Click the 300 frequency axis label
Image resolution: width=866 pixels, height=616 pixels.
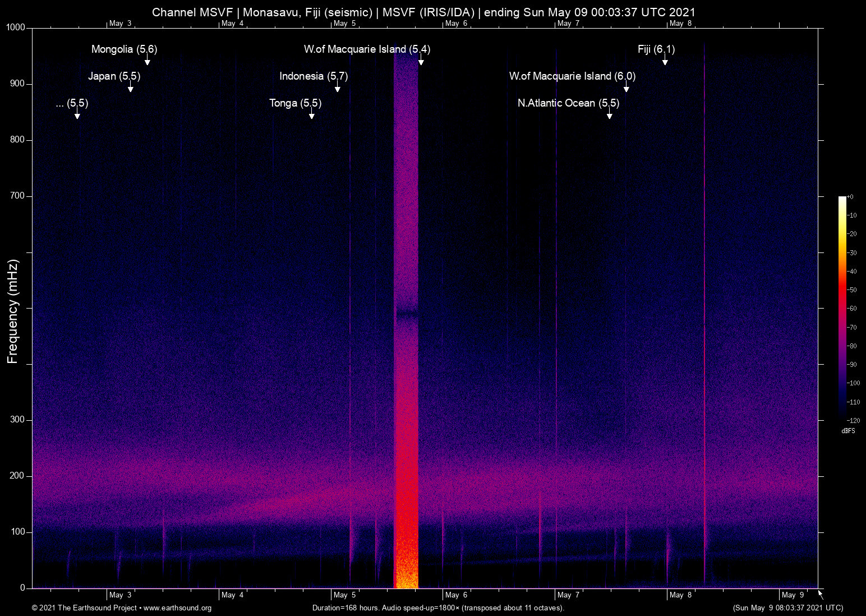point(17,420)
